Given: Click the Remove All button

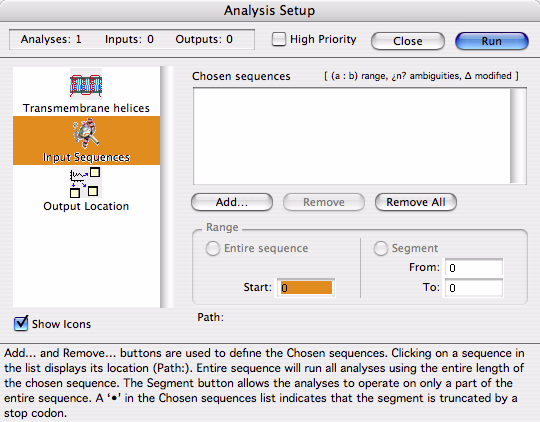Looking at the screenshot, I should (416, 202).
